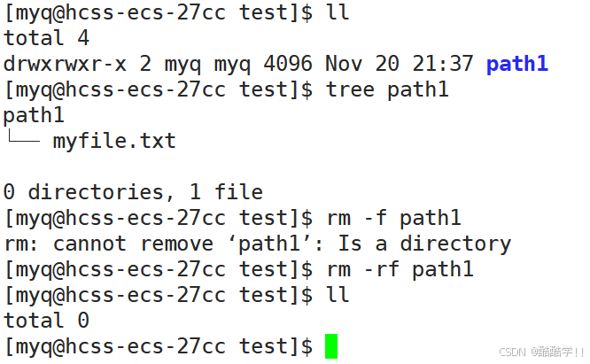The image size is (590, 364).
Task: Click myfile.txt in the tree output
Action: 114,141
